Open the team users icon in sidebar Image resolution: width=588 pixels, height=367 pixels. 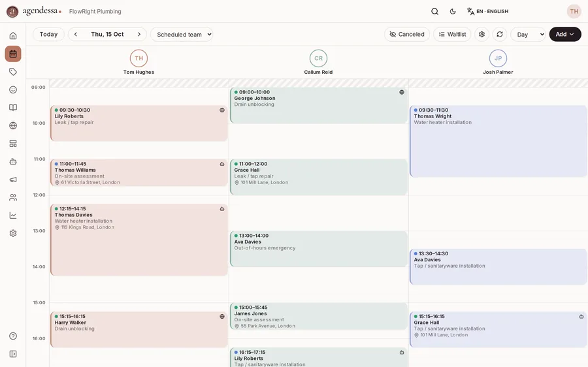[x=13, y=198]
